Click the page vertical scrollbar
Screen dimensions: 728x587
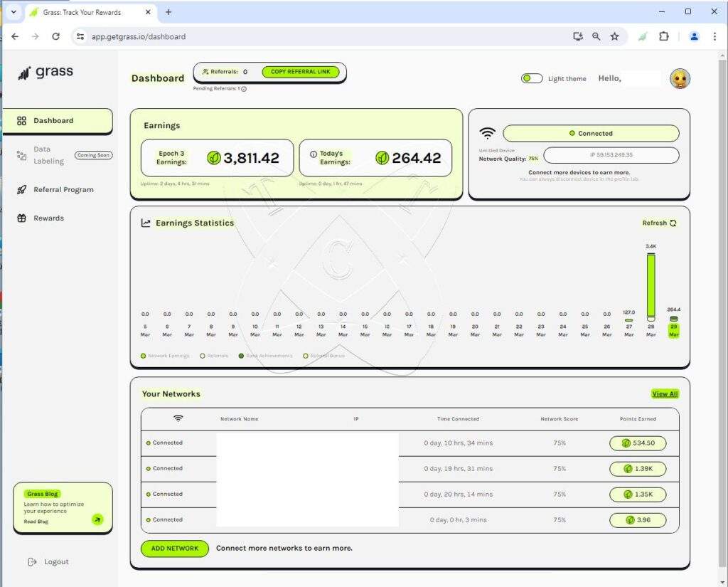pos(722,314)
